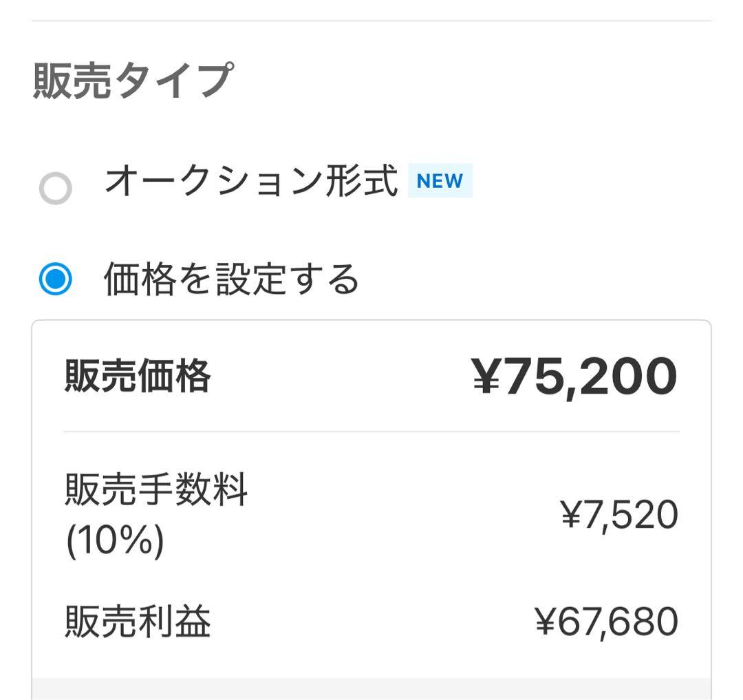743x700 pixels.
Task: Tap the NEW badge next to auction format
Action: tap(439, 181)
